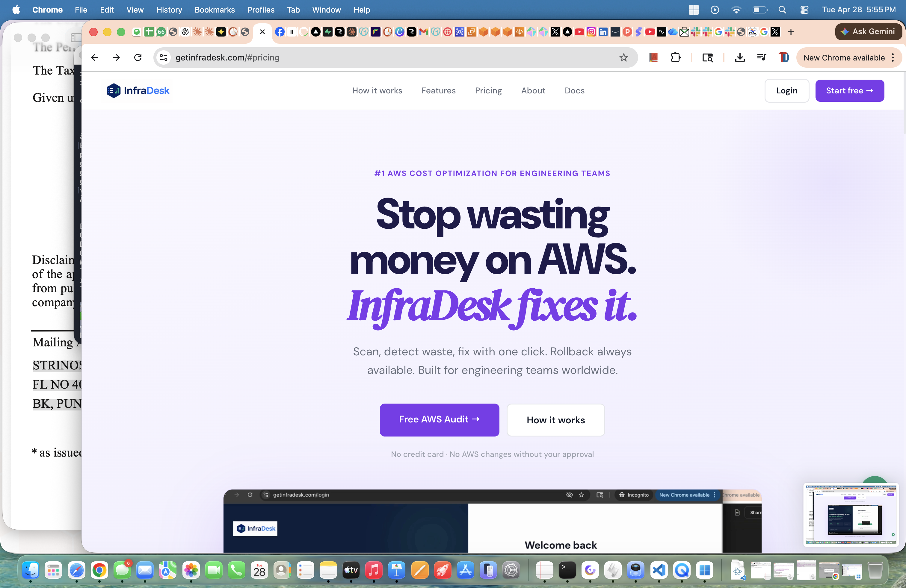The image size is (906, 588).
Task: Click the white How it works button
Action: tap(555, 420)
